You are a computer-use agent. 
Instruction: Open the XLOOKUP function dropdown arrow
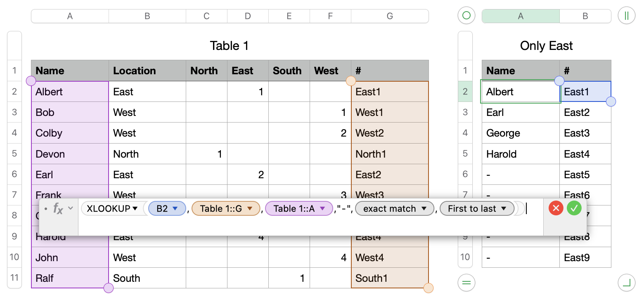[x=135, y=209]
